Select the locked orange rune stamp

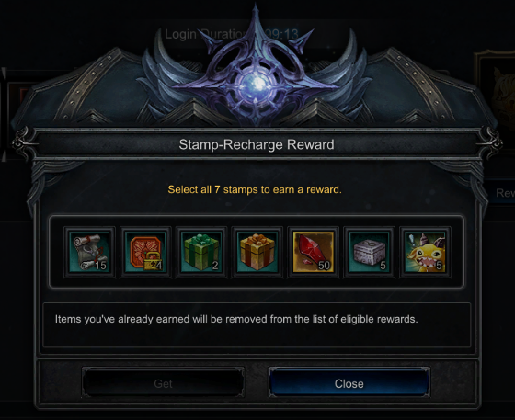tap(145, 252)
